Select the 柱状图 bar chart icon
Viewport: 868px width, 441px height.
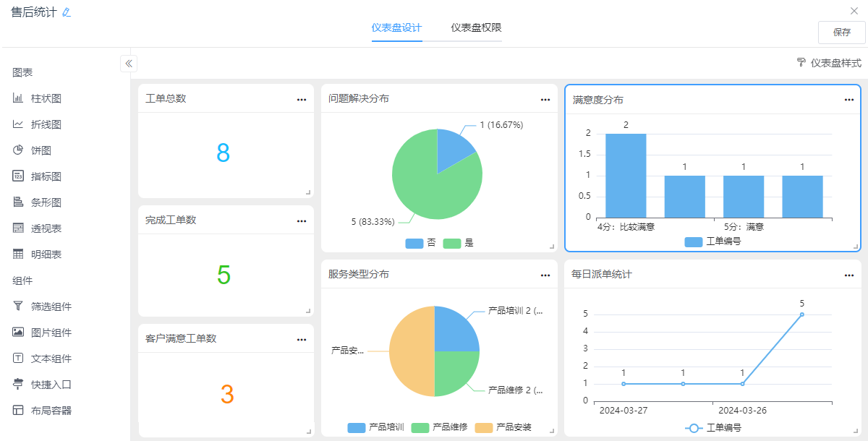pyautogui.click(x=18, y=98)
